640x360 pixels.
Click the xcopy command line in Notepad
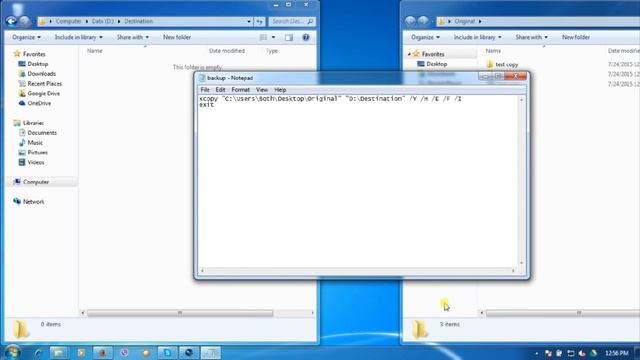click(330, 99)
